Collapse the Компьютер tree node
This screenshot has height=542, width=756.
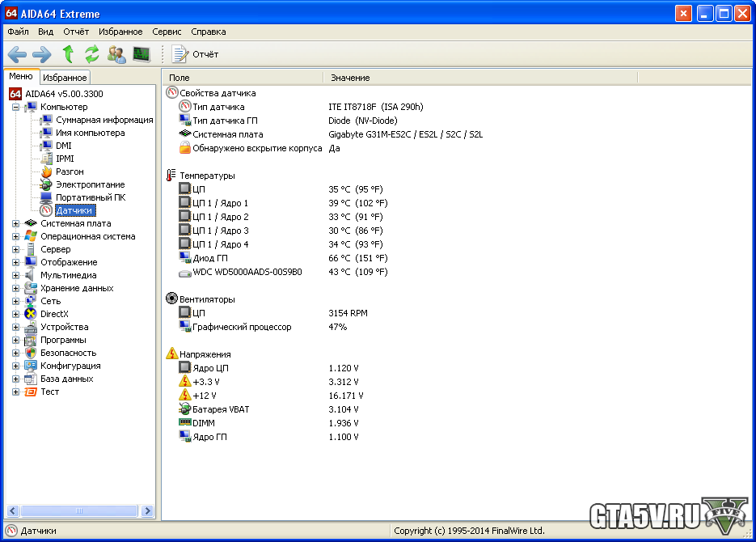click(15, 107)
